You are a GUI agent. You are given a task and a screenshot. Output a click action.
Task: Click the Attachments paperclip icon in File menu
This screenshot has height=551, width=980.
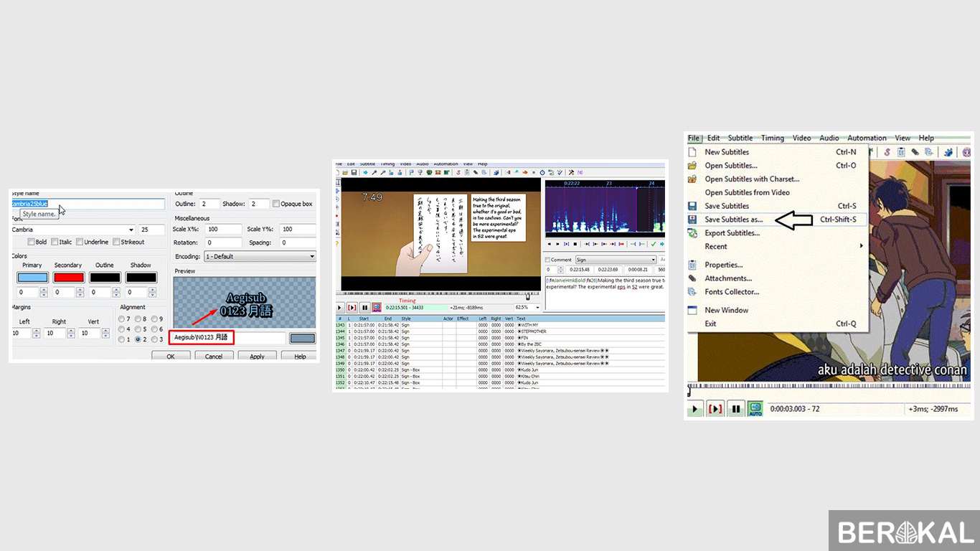coord(692,278)
